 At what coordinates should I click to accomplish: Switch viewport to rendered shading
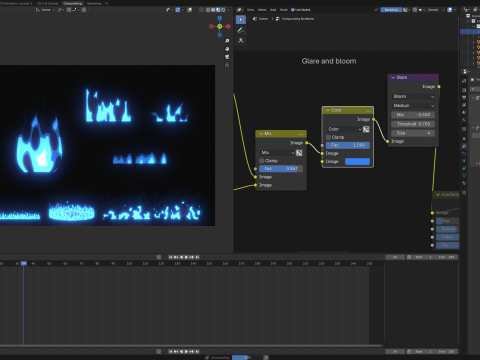point(223,10)
